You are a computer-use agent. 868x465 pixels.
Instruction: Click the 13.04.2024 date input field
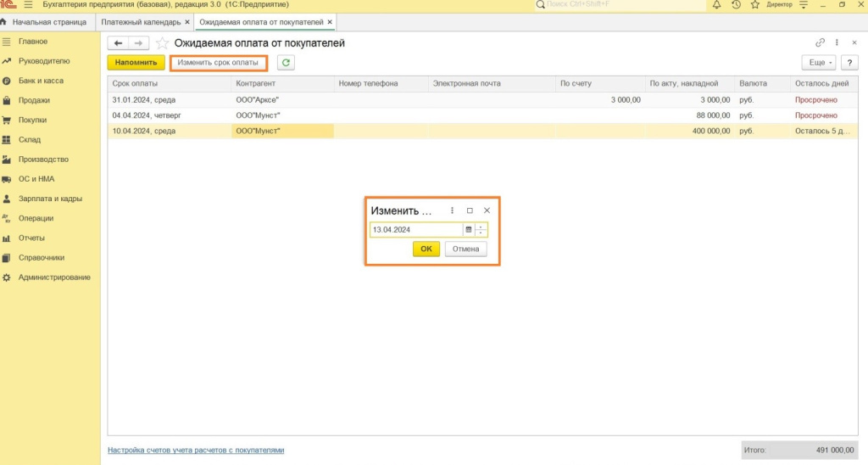415,230
